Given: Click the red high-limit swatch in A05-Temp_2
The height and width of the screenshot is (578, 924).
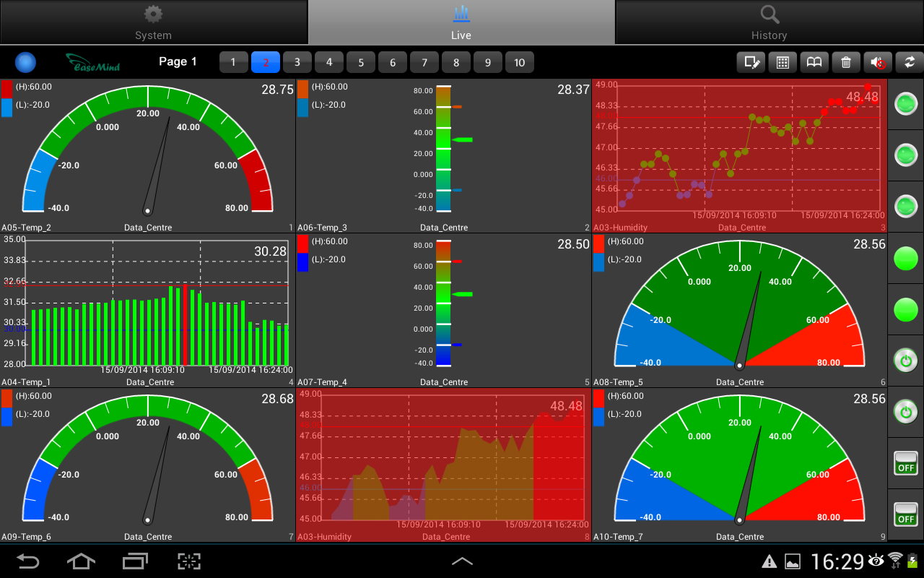Looking at the screenshot, I should tap(6, 89).
